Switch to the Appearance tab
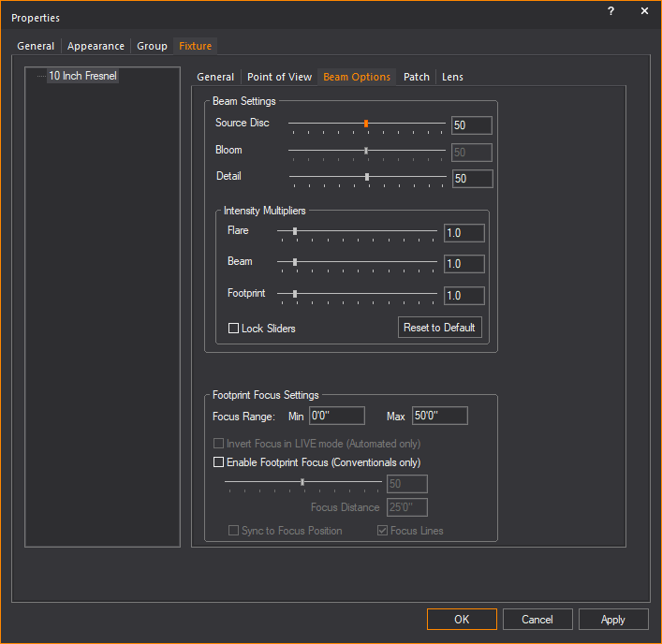 [96, 46]
